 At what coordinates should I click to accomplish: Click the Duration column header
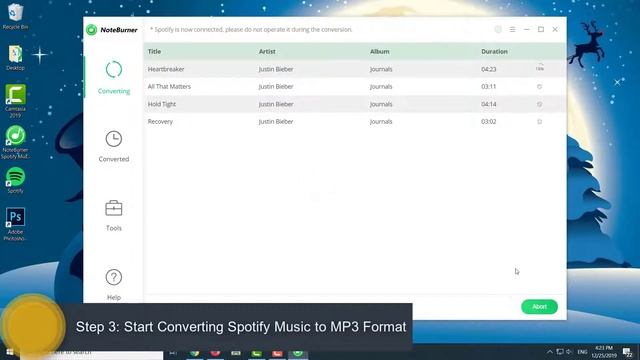(494, 51)
